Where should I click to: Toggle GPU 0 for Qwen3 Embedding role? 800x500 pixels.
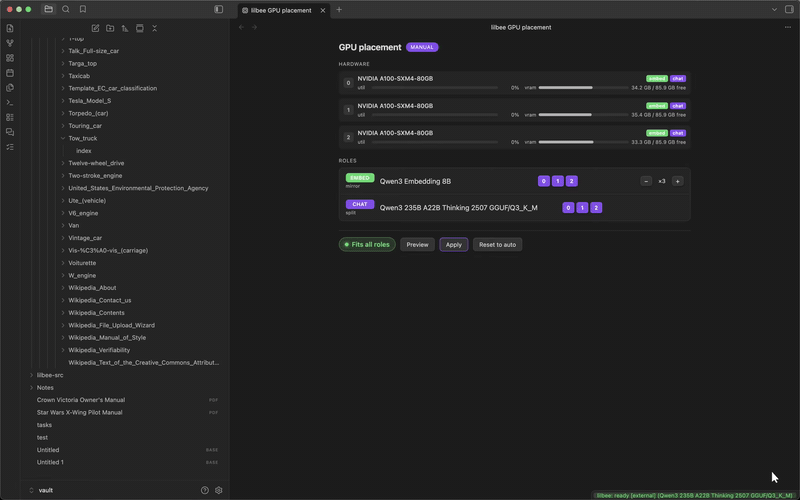coord(544,181)
